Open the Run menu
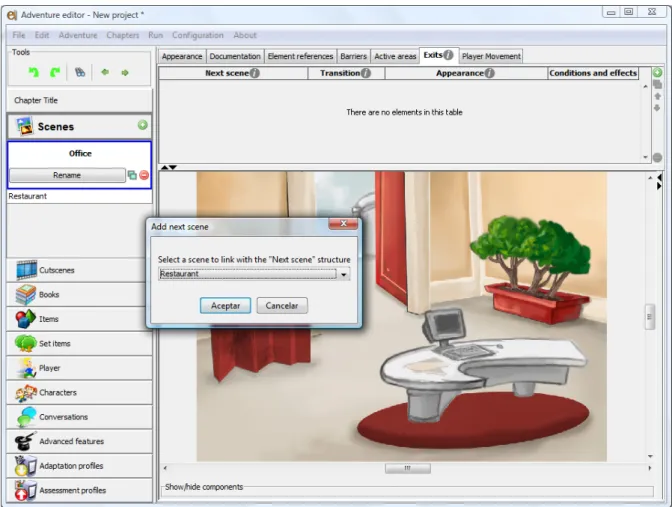 click(156, 35)
